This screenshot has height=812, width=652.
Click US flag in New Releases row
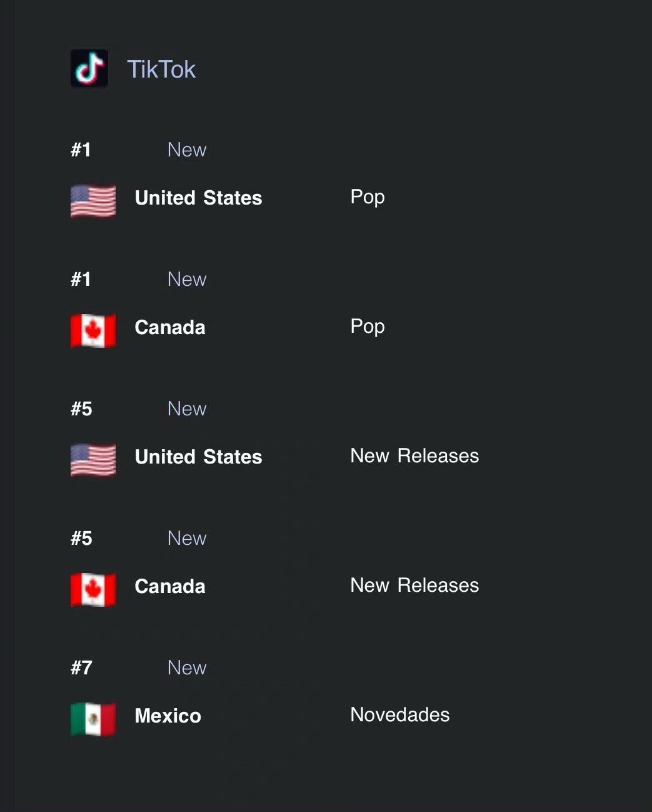coord(93,460)
